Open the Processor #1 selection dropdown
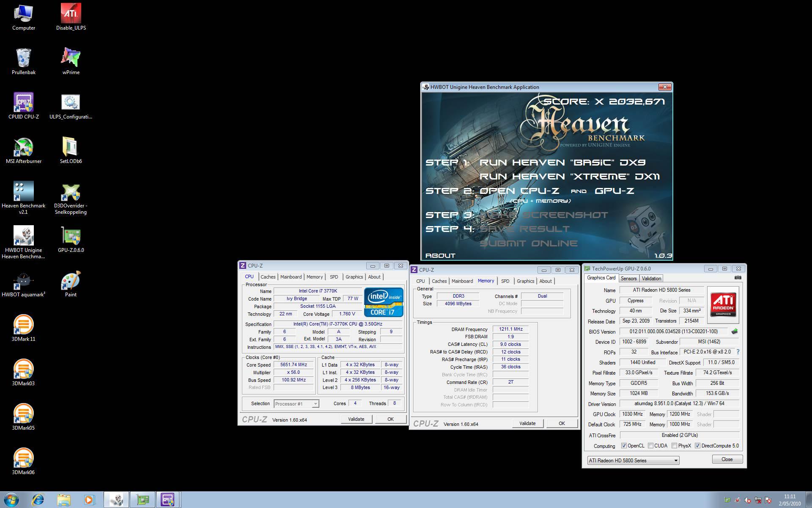 pyautogui.click(x=296, y=404)
